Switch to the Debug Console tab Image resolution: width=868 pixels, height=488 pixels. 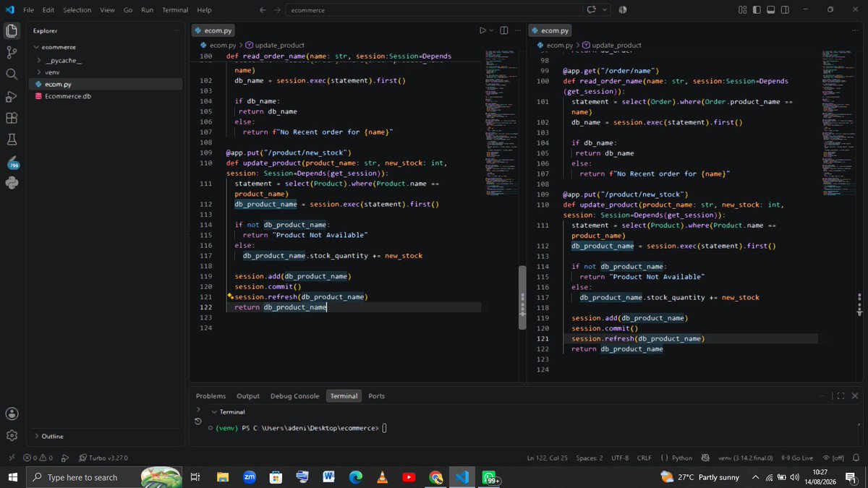point(294,395)
